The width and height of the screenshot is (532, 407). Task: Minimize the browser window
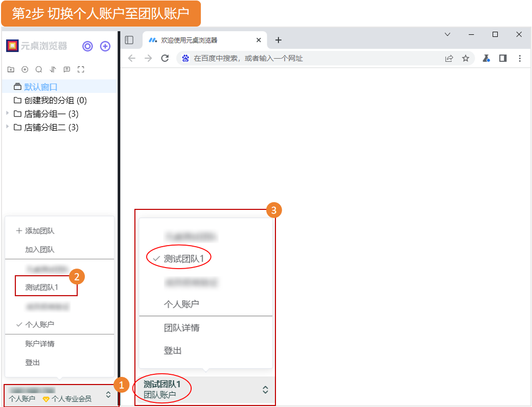(471, 34)
